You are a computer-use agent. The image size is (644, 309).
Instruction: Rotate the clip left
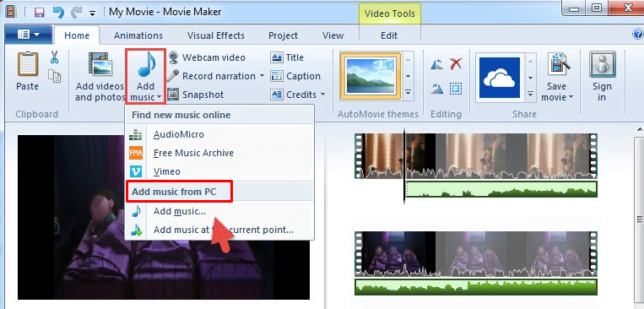(x=437, y=64)
